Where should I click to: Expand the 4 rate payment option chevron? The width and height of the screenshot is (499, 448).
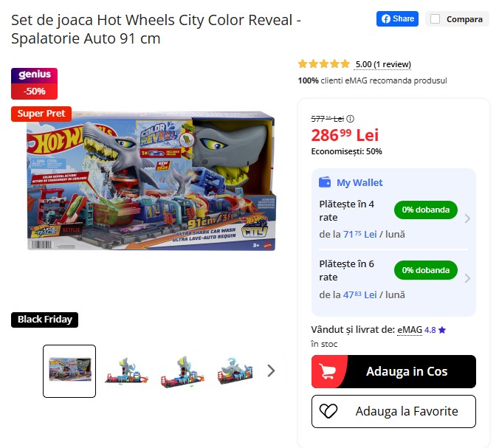point(467,218)
